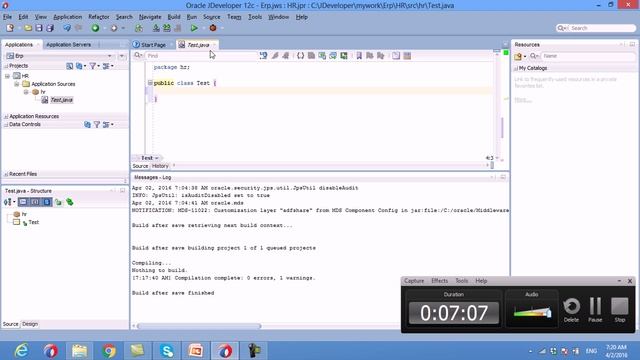
Task: Collapse Application Sources folder node
Action: (17, 84)
